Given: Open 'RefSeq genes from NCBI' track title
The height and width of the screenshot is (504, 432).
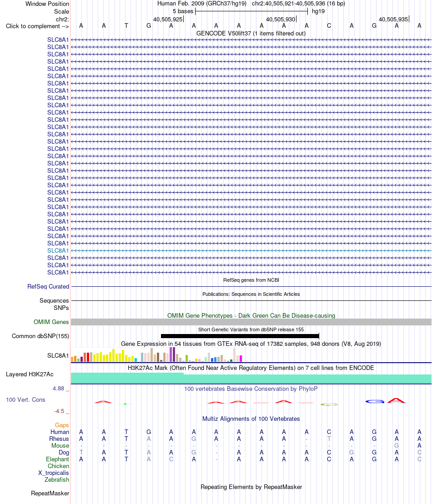Looking at the screenshot, I should pos(251,280).
